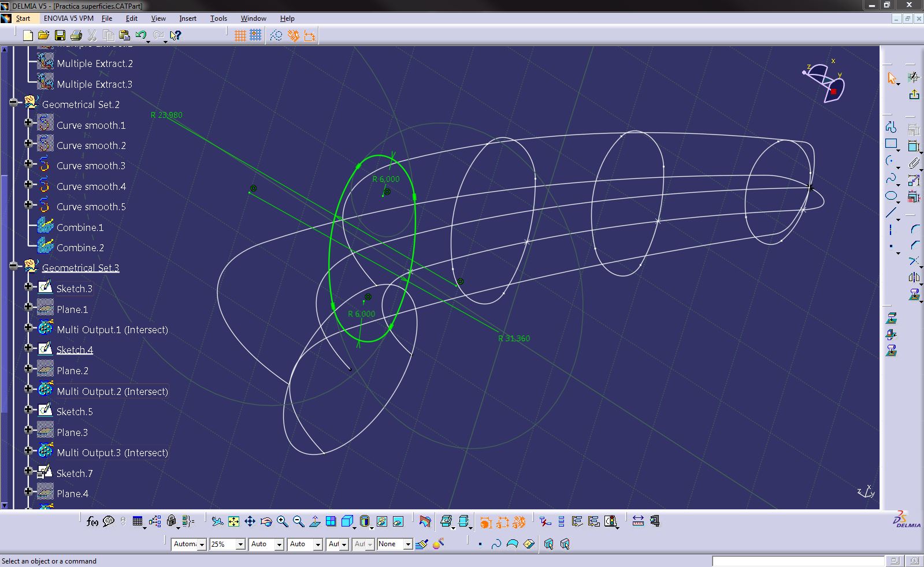Viewport: 924px width, 567px height.
Task: Toggle Construction/Standard Element mode
Action: (276, 36)
